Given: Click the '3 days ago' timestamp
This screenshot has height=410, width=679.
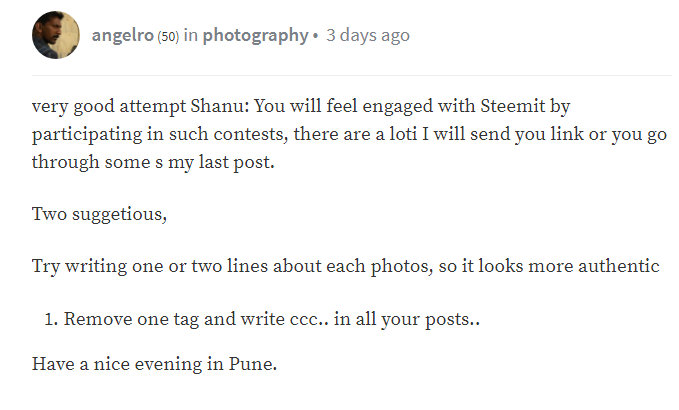Looking at the screenshot, I should tap(368, 35).
